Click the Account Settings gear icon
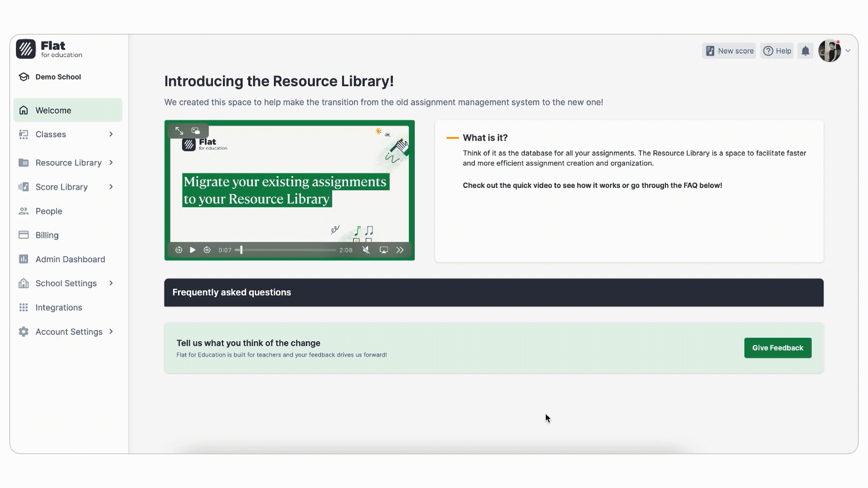The image size is (868, 488). pyautogui.click(x=24, y=332)
